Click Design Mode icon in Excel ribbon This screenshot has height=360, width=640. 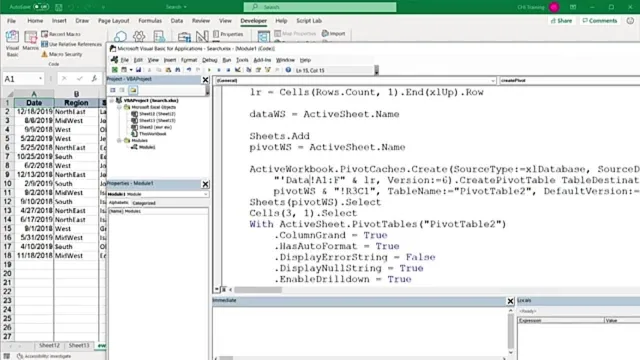click(202, 36)
